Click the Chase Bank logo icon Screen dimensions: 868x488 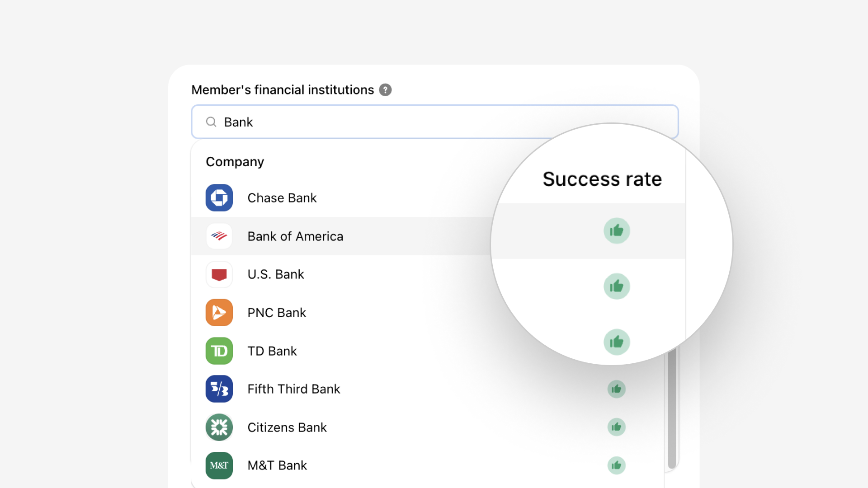219,198
